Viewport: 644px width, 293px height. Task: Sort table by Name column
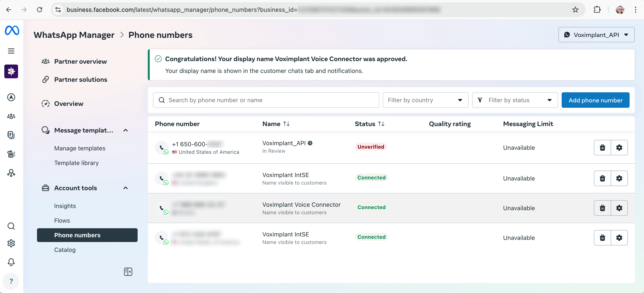[x=286, y=124]
